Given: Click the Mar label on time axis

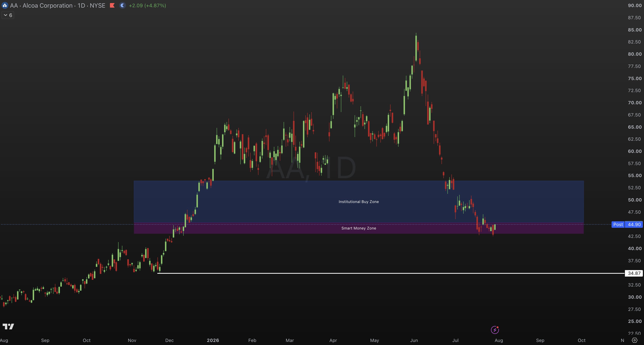Looking at the screenshot, I should click(290, 340).
